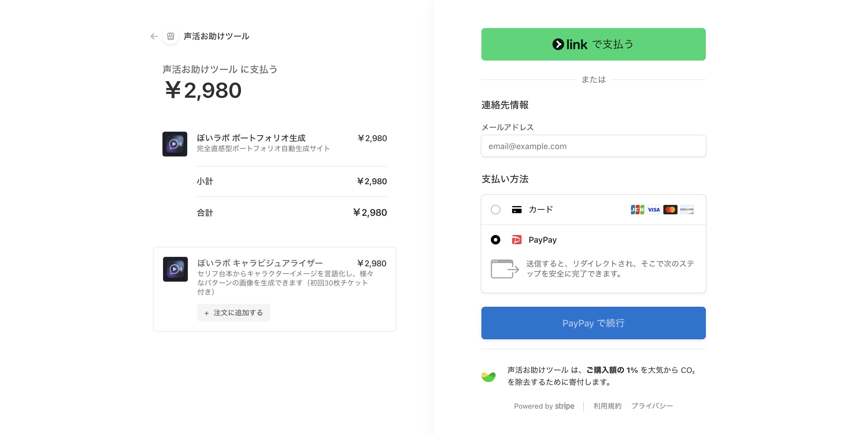The width and height of the screenshot is (868, 434).
Task: Click the back arrow to return to store
Action: [154, 36]
